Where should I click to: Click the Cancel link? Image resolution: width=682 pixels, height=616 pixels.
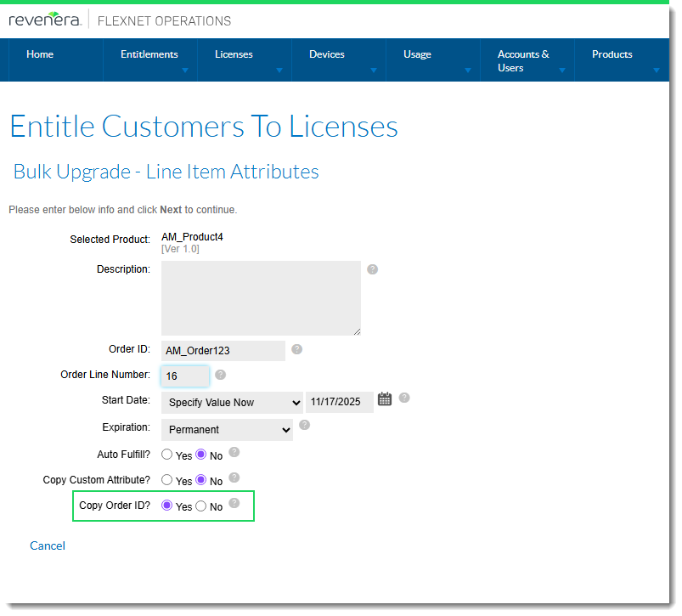point(48,545)
